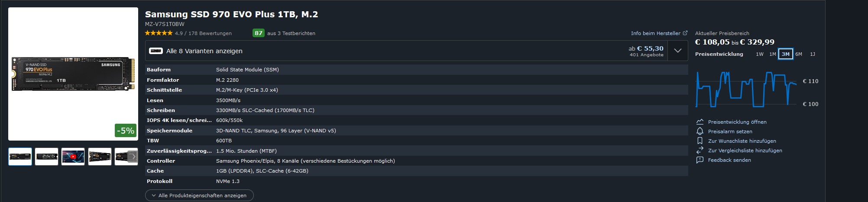Select the video thumbnail with play button

point(73,157)
